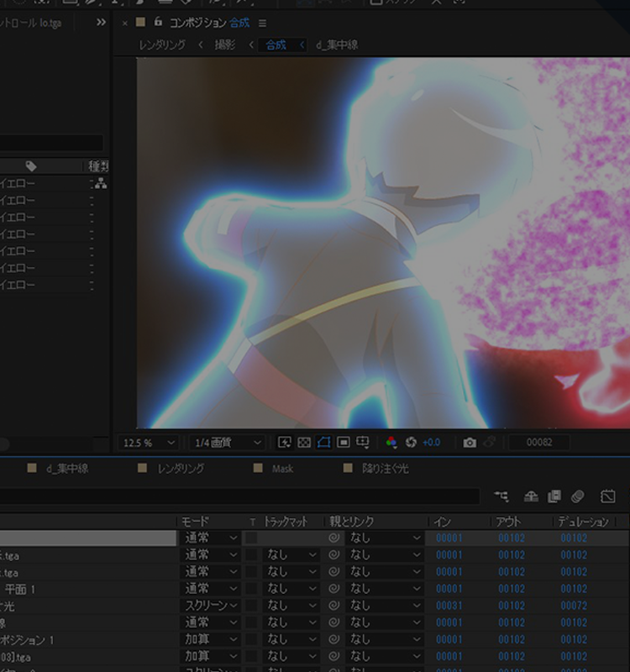Toggle the hide shy layers icon
The image size is (630, 672).
531,496
